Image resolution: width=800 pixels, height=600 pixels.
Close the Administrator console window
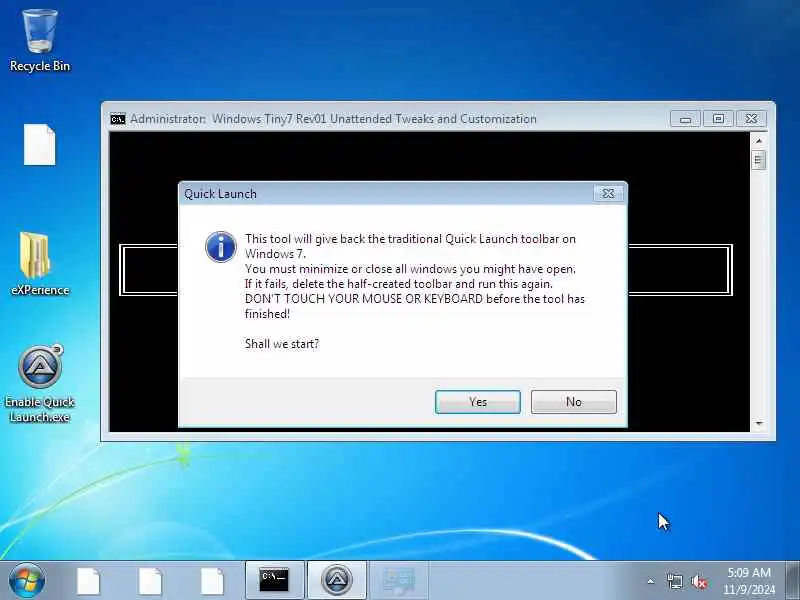coord(751,119)
